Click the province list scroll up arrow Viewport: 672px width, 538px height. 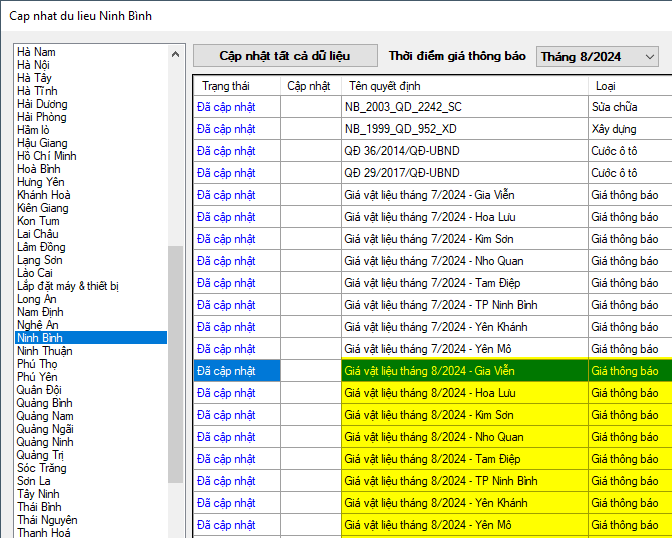pyautogui.click(x=176, y=54)
